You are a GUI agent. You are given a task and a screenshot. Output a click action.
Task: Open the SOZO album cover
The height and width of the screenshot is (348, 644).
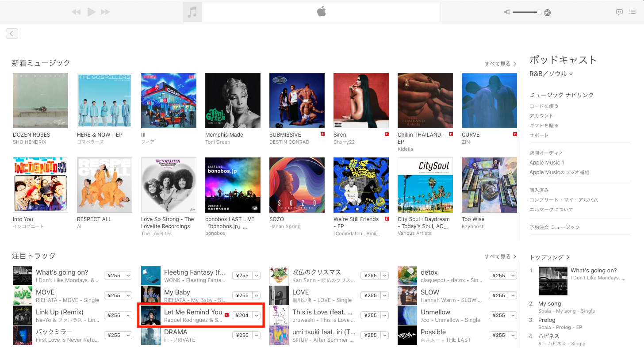coord(297,185)
